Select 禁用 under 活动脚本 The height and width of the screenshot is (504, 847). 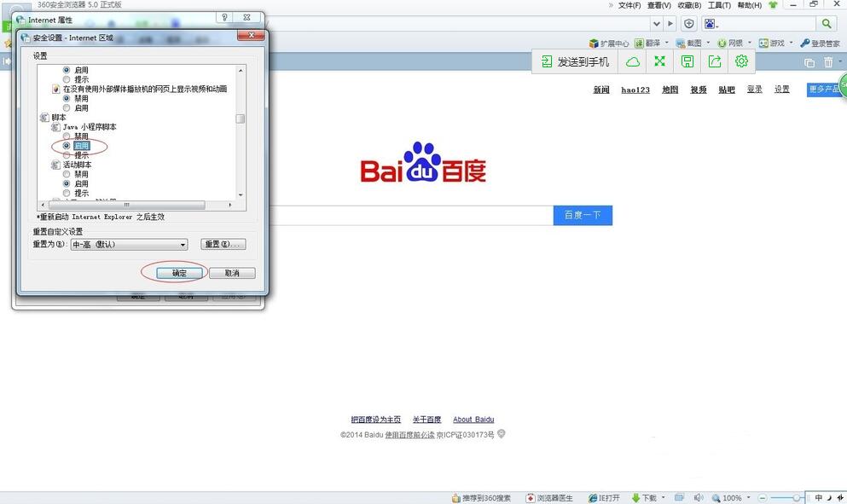point(67,175)
